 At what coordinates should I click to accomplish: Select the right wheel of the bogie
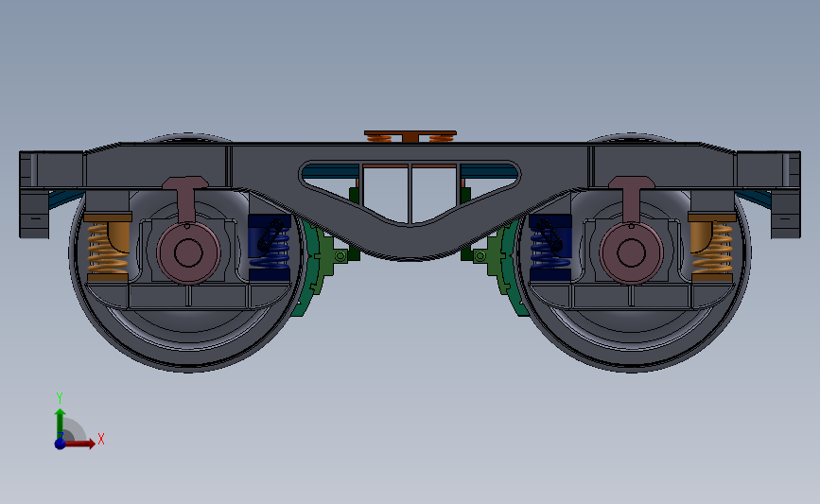(x=632, y=339)
